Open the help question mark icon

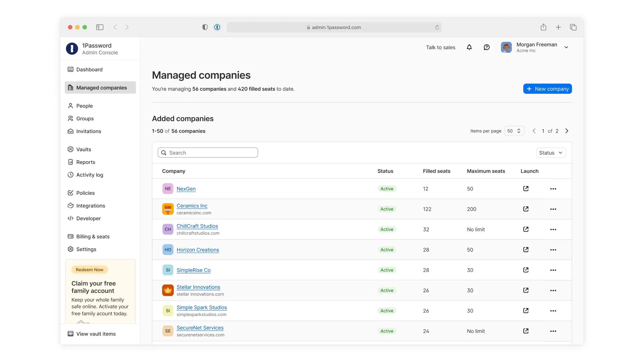[487, 47]
